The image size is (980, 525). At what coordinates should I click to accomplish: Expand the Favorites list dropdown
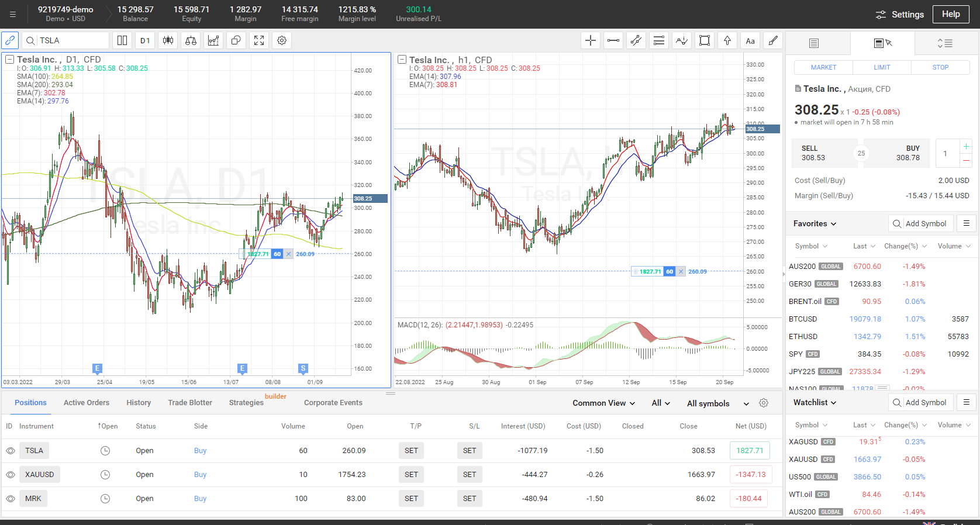point(815,223)
